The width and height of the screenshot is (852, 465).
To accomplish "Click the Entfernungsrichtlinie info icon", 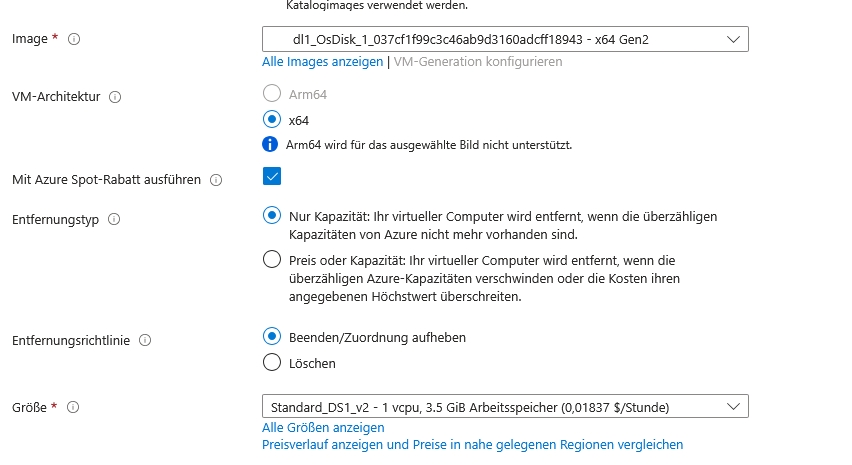I will point(146,340).
